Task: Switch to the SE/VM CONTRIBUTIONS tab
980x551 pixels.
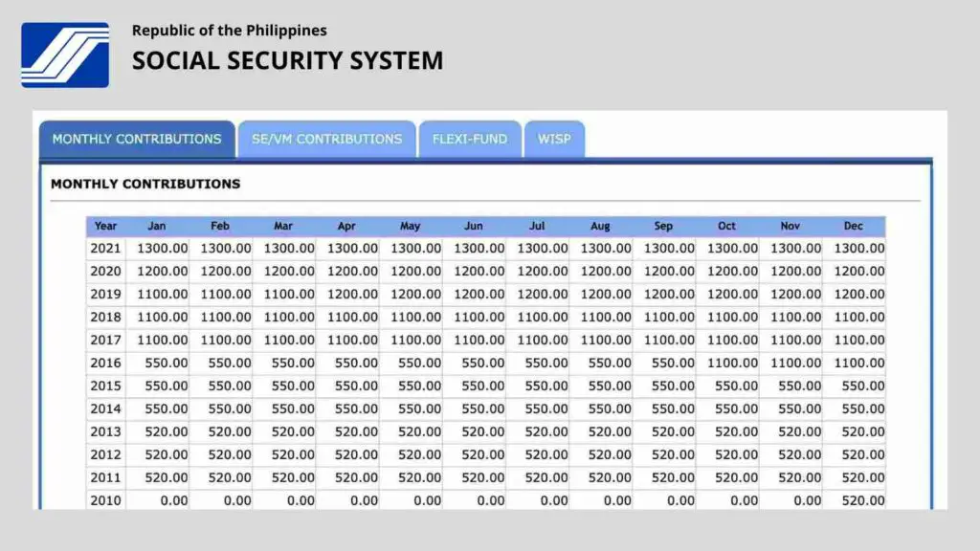Action: pos(325,139)
